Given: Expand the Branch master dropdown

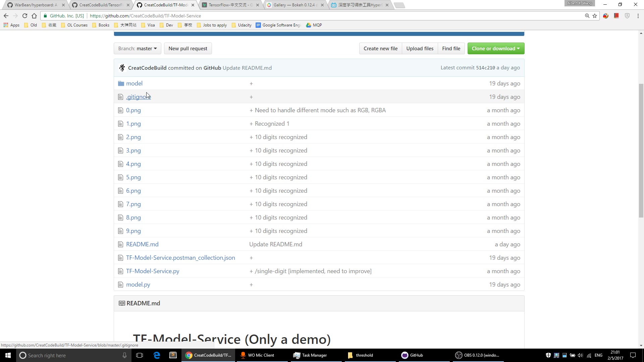Looking at the screenshot, I should (137, 48).
